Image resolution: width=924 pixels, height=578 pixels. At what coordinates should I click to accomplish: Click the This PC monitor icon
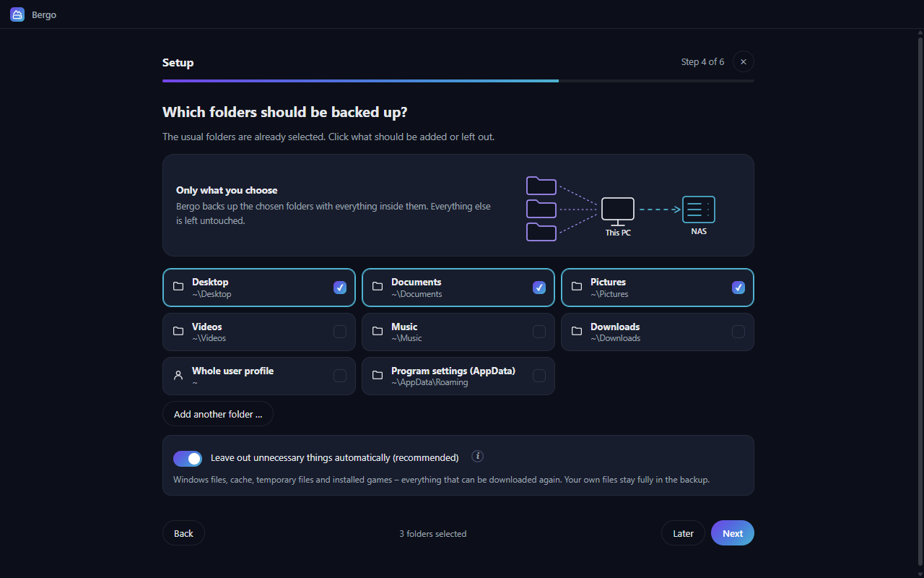pos(618,211)
